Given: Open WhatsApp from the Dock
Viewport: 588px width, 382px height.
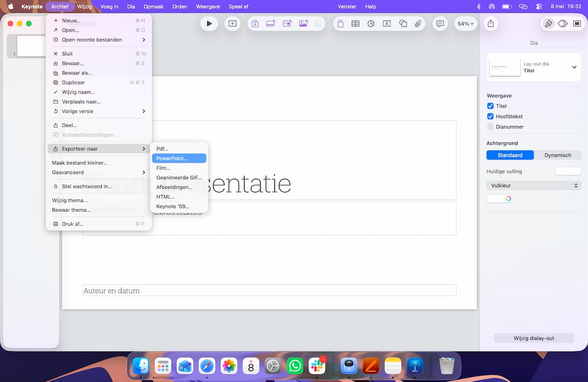Looking at the screenshot, I should pos(295,366).
